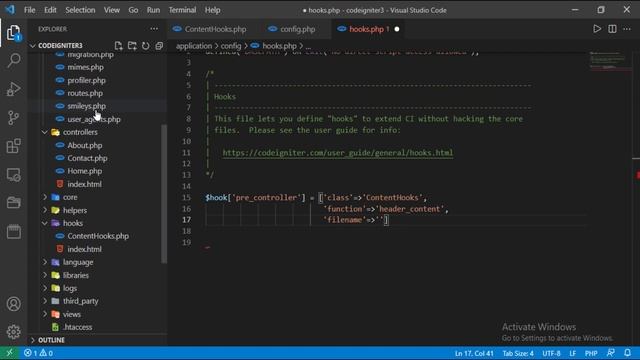Follow the codeigniter hooks user guide link
This screenshot has height=360, width=640.
tap(338, 153)
